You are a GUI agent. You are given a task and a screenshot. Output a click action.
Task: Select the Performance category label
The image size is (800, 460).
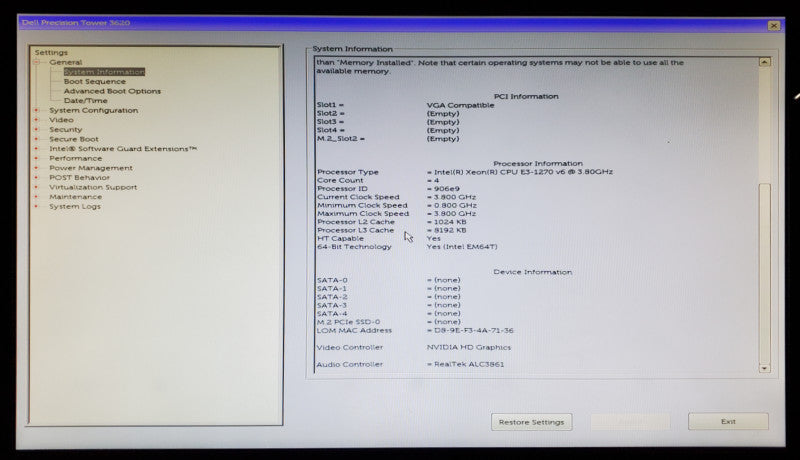pos(76,158)
